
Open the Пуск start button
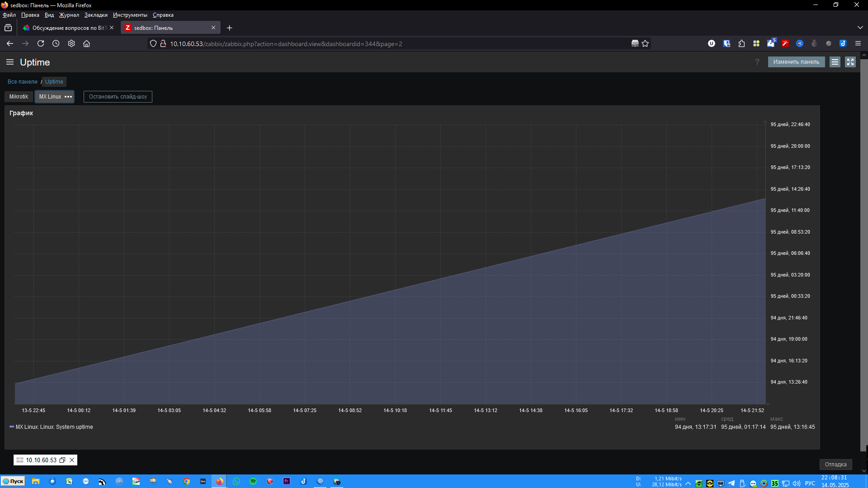(13, 481)
